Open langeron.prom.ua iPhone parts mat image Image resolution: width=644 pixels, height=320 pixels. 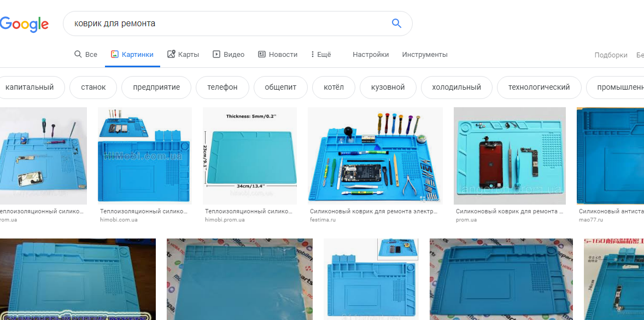(510, 156)
